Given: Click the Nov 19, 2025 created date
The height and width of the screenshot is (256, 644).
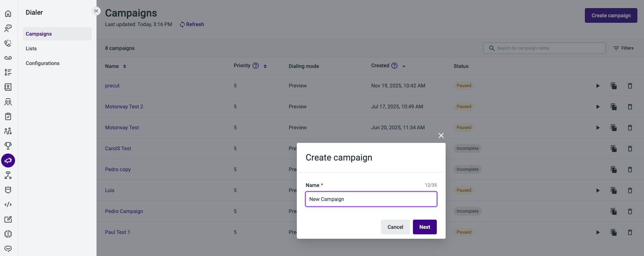Looking at the screenshot, I should pyautogui.click(x=398, y=86).
